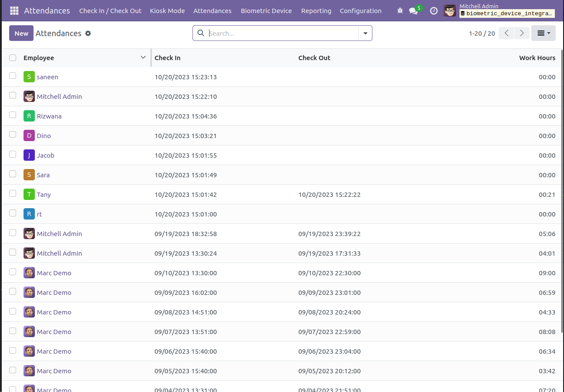The width and height of the screenshot is (564, 392).
Task: Click rt's blue R avatar
Action: (29, 214)
